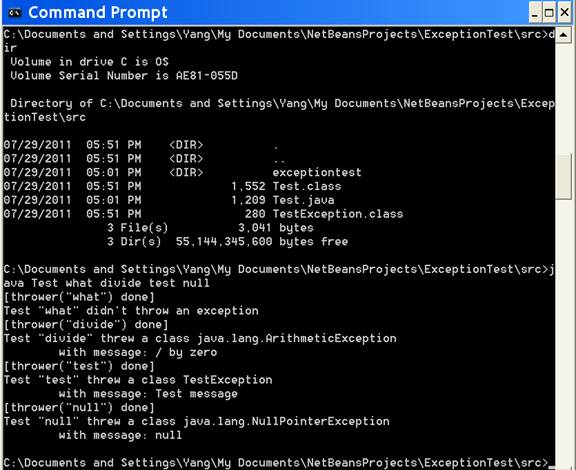Click the vertical scrollbar thumb
The image size is (576, 470).
click(x=564, y=177)
